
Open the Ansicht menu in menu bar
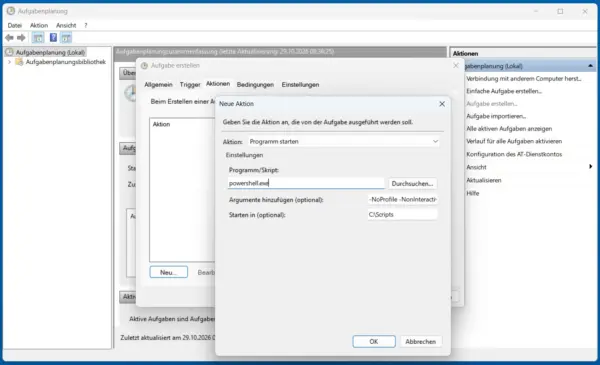(66, 25)
